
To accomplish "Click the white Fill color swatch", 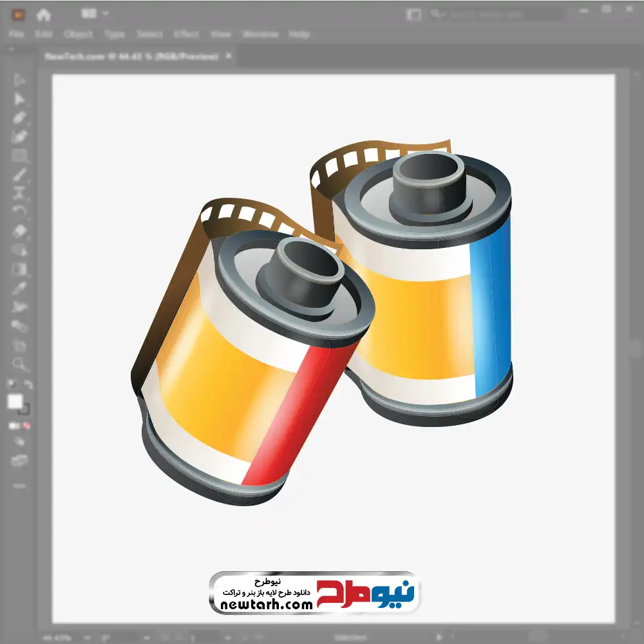I will click(x=15, y=401).
